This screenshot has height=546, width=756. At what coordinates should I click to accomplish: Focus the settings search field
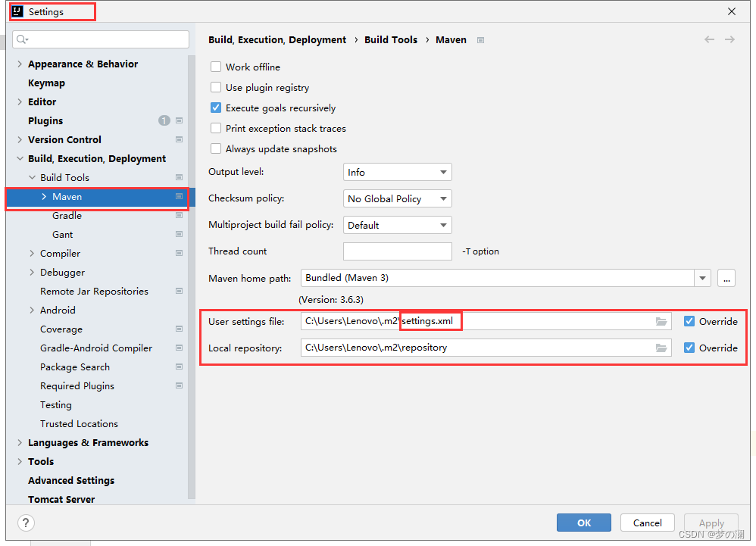[101, 39]
